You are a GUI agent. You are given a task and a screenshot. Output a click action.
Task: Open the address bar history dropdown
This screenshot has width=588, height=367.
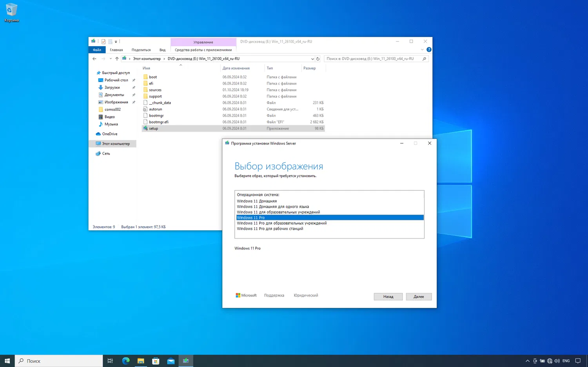312,59
